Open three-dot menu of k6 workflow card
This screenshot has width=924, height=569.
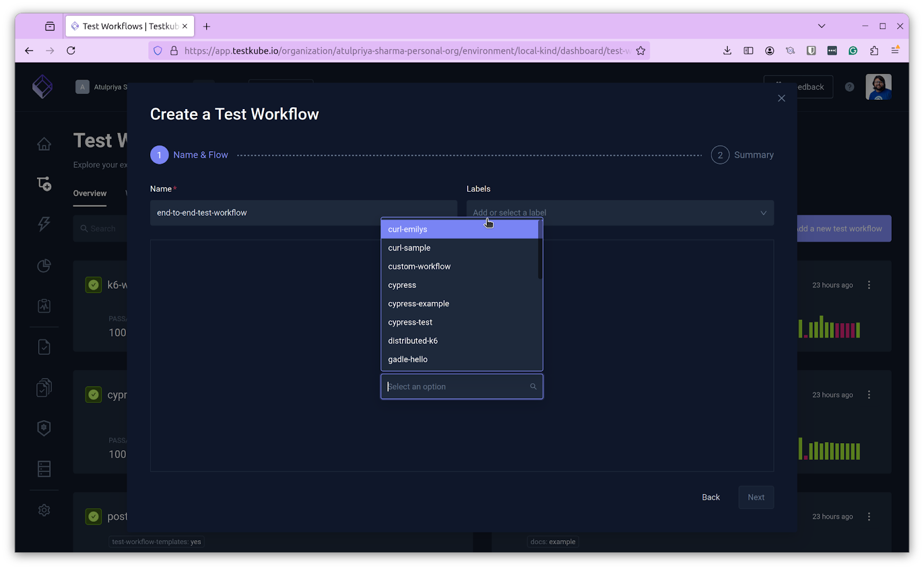coord(869,285)
